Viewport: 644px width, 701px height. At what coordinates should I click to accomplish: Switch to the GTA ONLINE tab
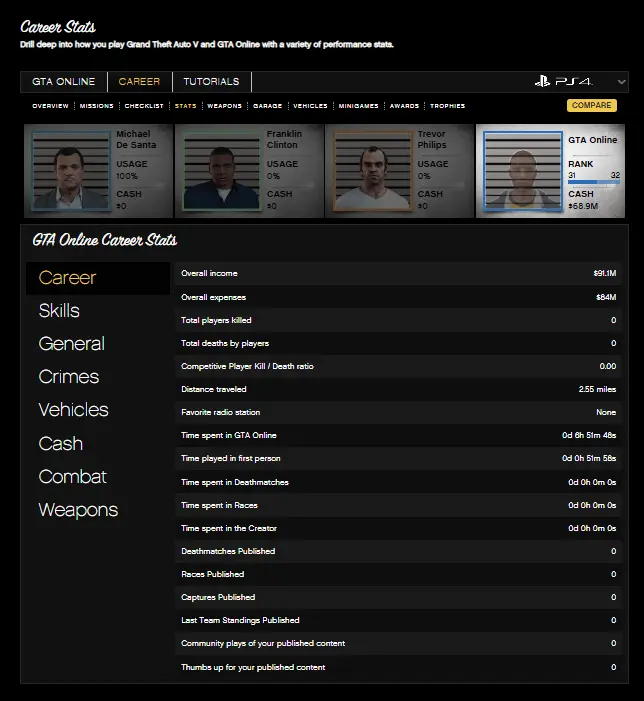tap(64, 82)
